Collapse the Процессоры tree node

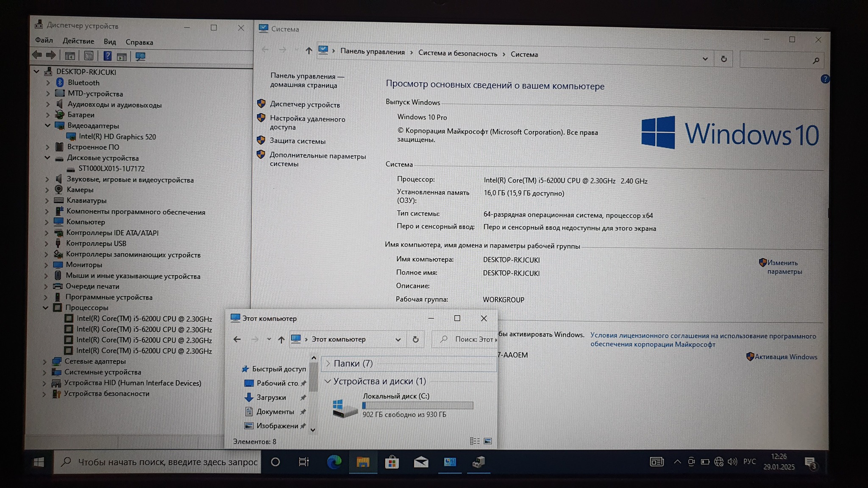(x=45, y=308)
